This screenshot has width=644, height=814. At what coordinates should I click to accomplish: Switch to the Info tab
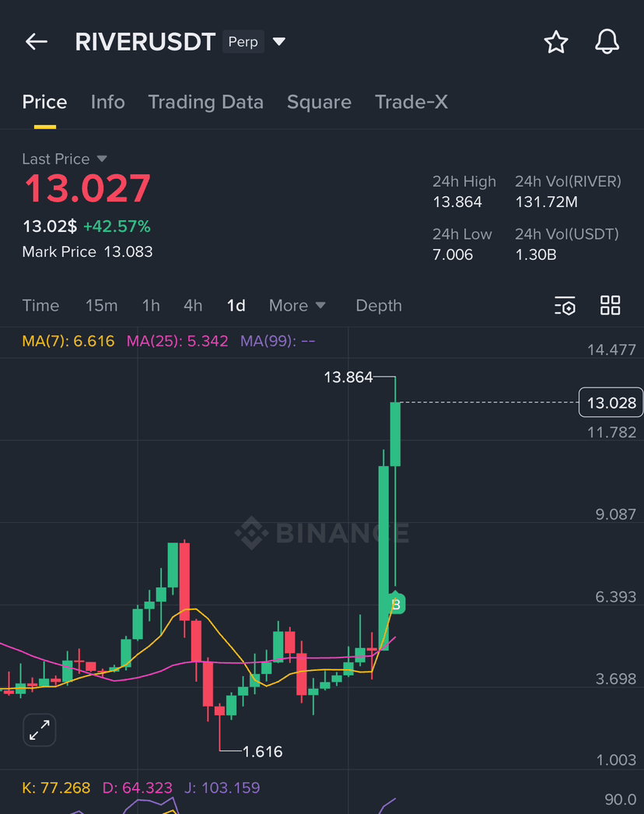point(107,102)
